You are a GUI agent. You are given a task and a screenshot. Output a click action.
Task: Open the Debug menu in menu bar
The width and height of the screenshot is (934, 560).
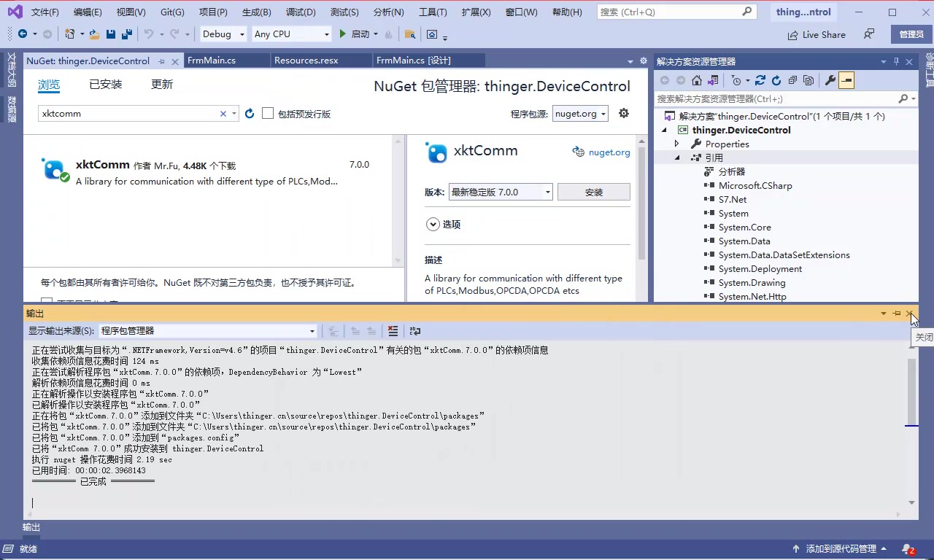[x=301, y=12]
